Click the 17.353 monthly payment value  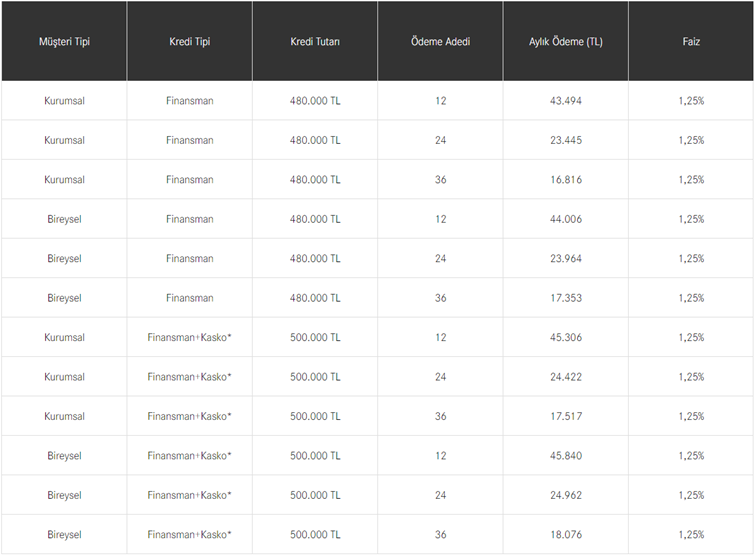(566, 298)
